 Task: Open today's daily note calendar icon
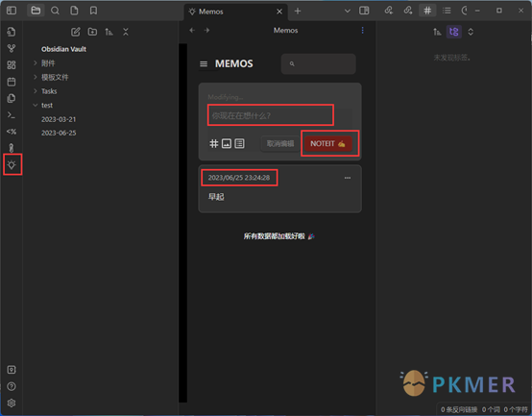[12, 82]
